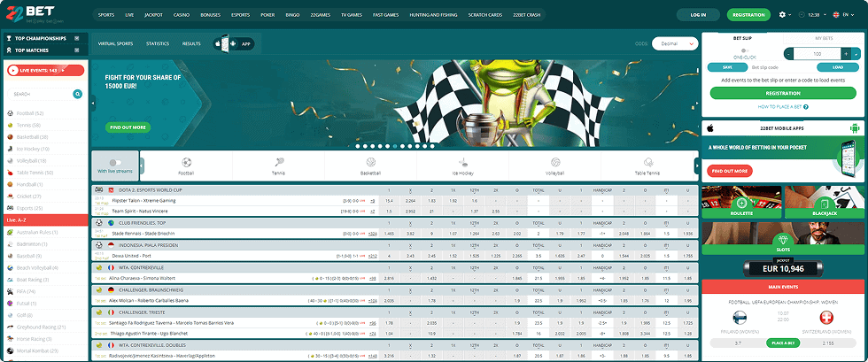868x362 pixels.
Task: Click the Bet slip code field
Action: point(782,67)
